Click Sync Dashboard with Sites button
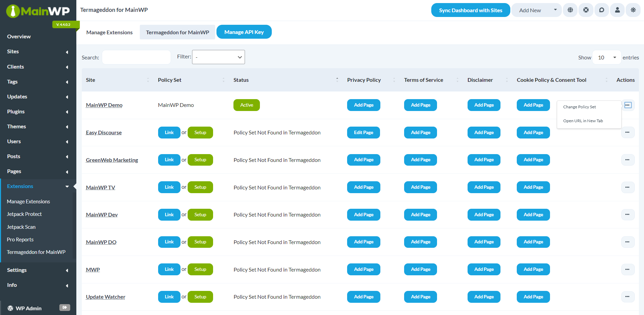Image resolution: width=644 pixels, height=315 pixels. tap(471, 10)
